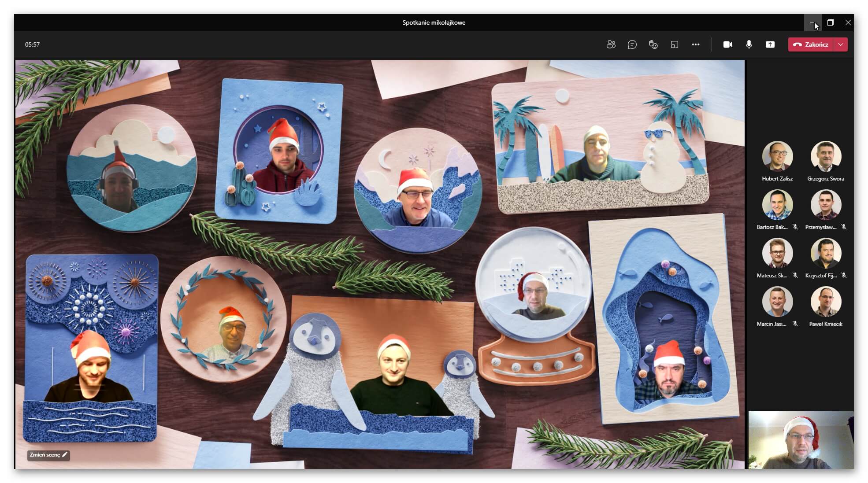Screen dimensions: 868x483
Task: Click Zmień scenę button
Action: (x=48, y=455)
